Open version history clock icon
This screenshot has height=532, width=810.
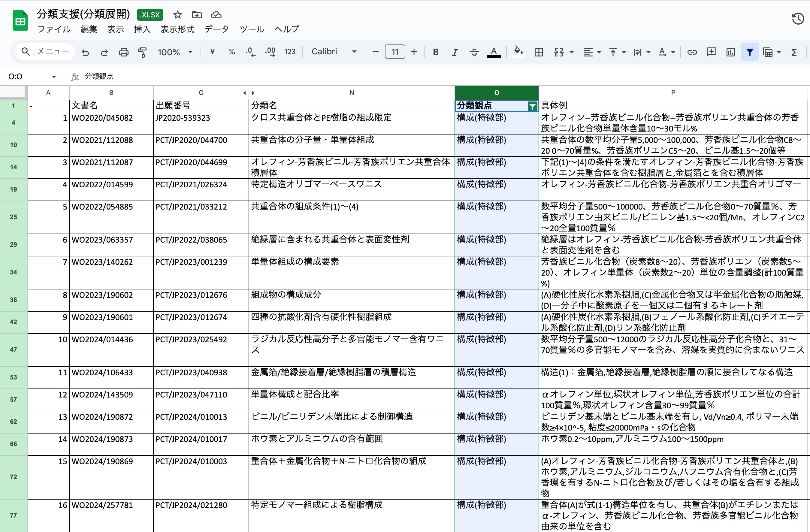tap(798, 19)
